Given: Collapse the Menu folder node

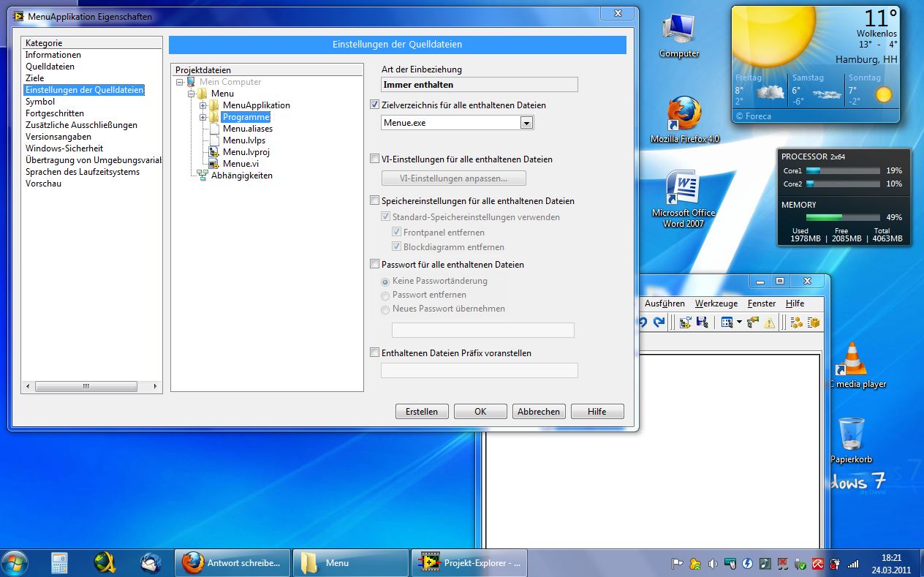Looking at the screenshot, I should tap(192, 94).
